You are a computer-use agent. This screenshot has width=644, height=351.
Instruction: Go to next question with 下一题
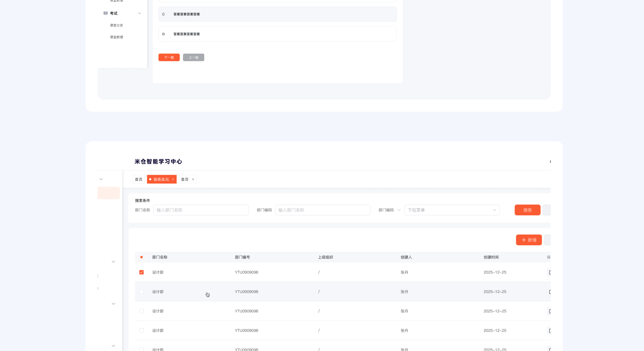[169, 57]
